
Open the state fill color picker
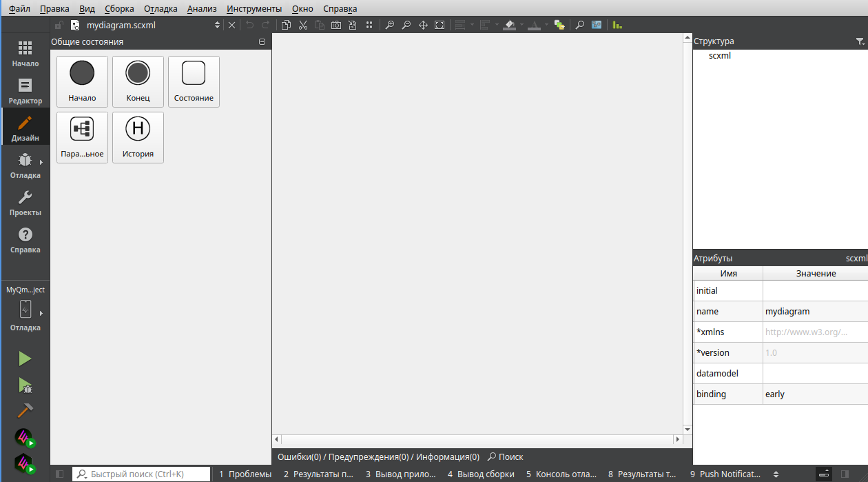510,25
